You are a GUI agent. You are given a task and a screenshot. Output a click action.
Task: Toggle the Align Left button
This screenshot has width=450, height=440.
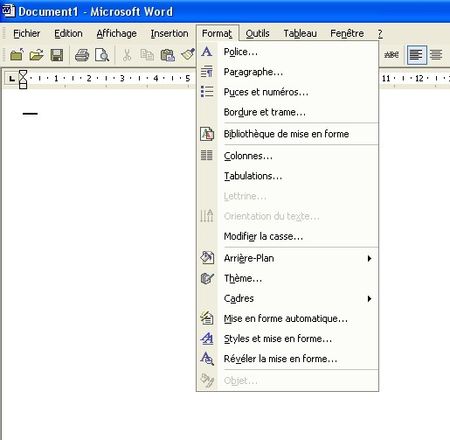click(x=417, y=55)
